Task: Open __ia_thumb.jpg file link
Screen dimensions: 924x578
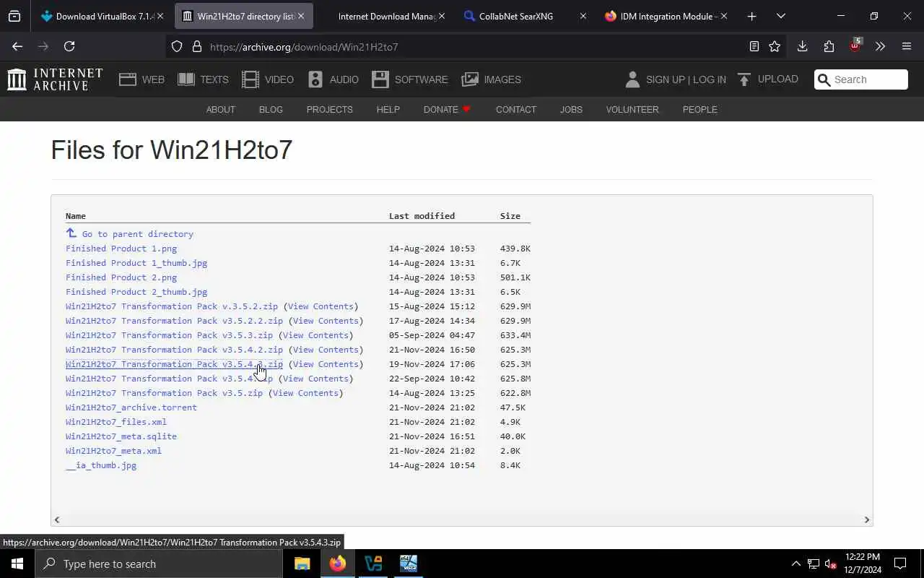Action: (x=101, y=465)
